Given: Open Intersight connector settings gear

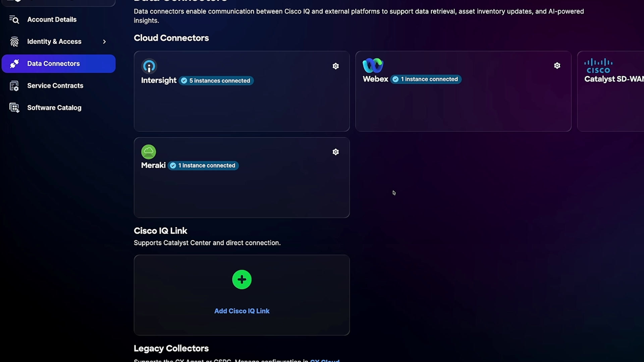Looking at the screenshot, I should (x=335, y=66).
